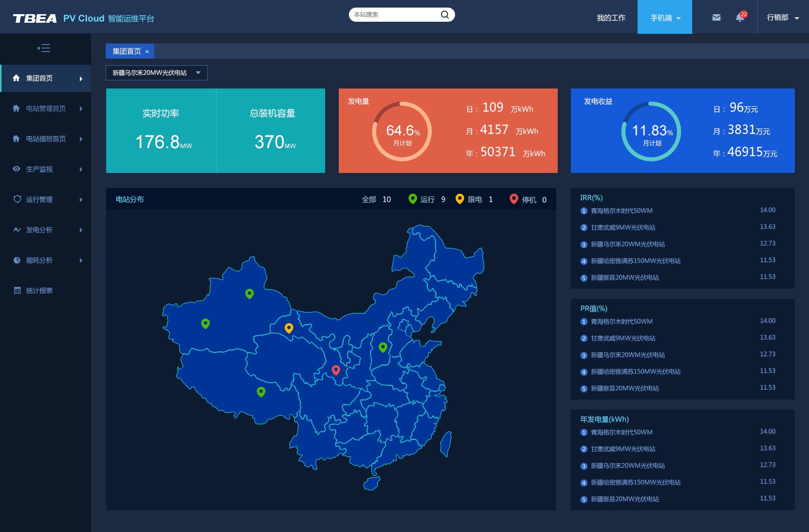
Task: Click the search magnifier icon
Action: (444, 15)
